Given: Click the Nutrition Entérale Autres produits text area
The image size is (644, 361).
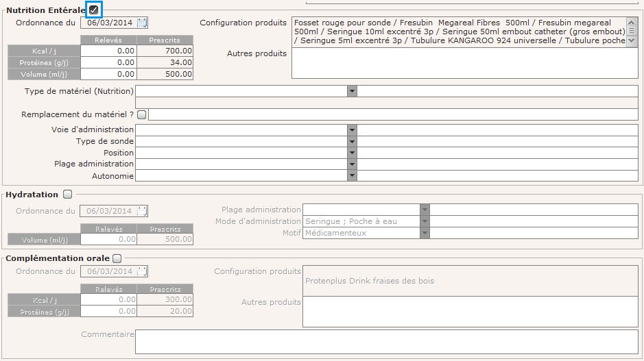Looking at the screenshot, I should point(464,63).
